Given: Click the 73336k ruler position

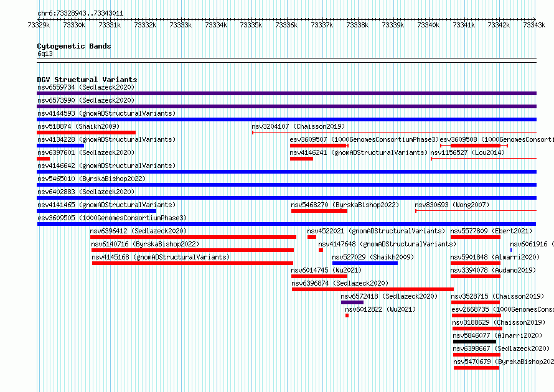Looking at the screenshot, I should [x=286, y=25].
